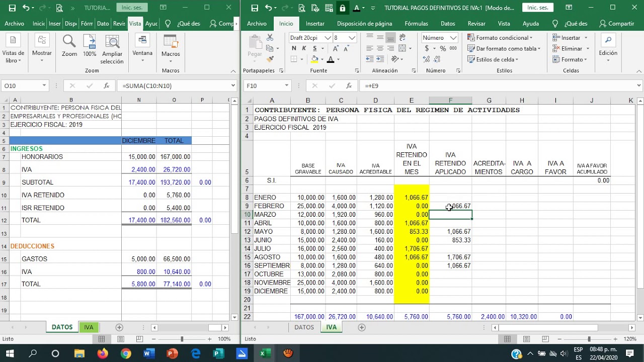Open Estilos de celda menu
This screenshot has width=644, height=362.
pos(493,59)
